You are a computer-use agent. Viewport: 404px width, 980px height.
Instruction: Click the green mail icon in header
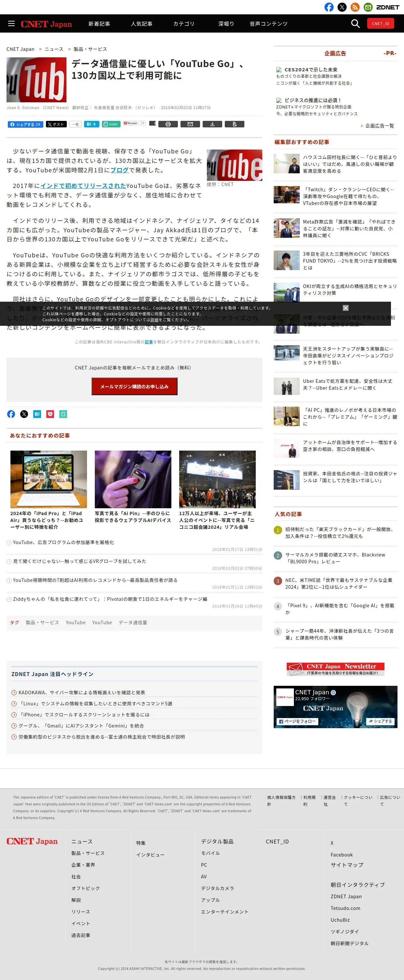[368, 7]
